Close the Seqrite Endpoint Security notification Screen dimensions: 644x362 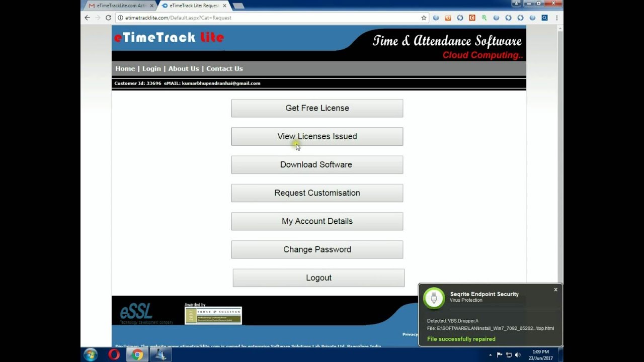[x=555, y=290]
